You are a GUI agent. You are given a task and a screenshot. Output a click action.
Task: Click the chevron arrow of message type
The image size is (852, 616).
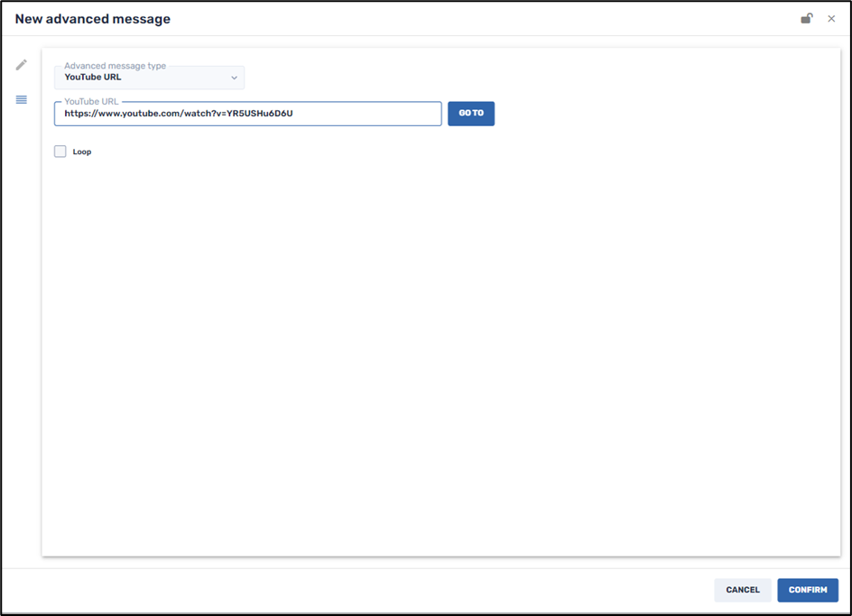234,78
